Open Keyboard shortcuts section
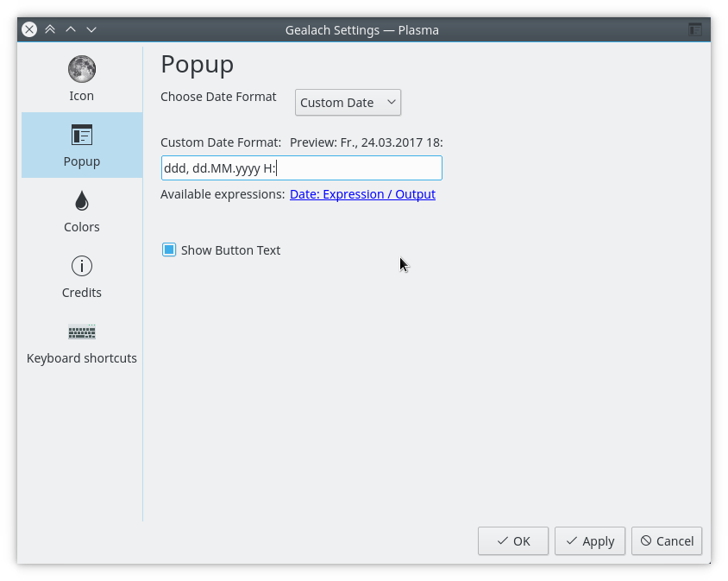 point(82,342)
